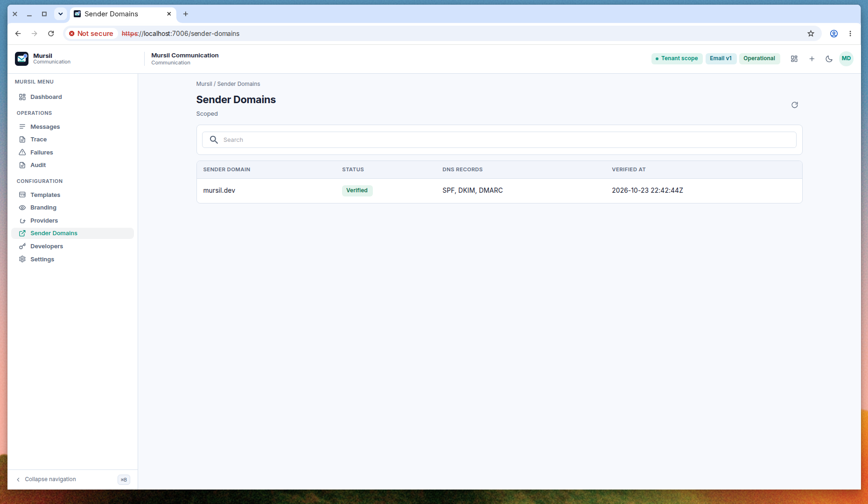Click the 2026-10-23 22:42:44Z timestamp
Image resolution: width=868 pixels, height=504 pixels.
[x=648, y=190]
